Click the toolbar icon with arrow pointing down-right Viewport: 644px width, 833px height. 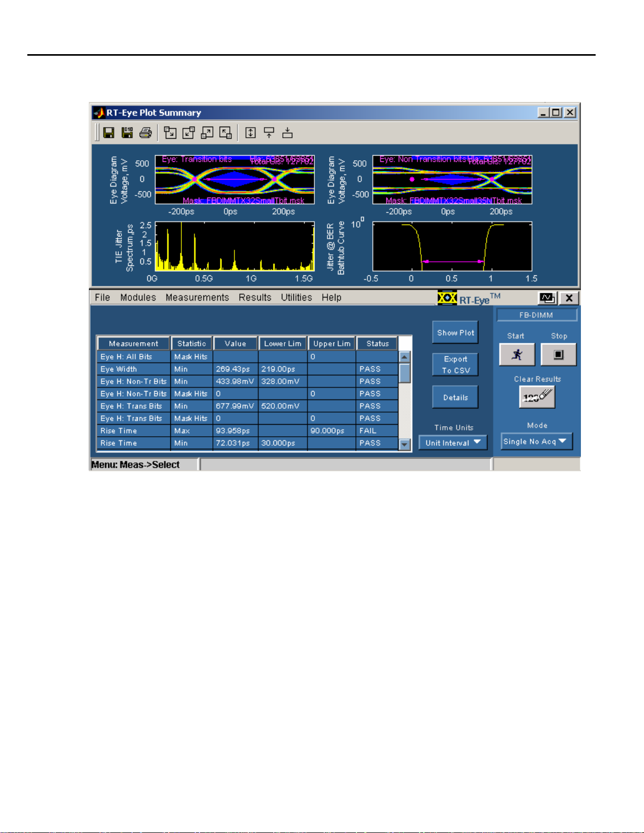pyautogui.click(x=170, y=133)
